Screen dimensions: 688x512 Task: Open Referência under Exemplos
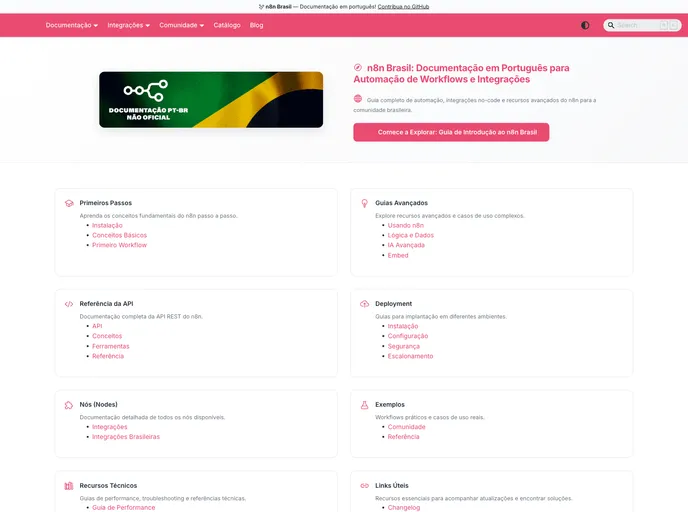click(404, 437)
